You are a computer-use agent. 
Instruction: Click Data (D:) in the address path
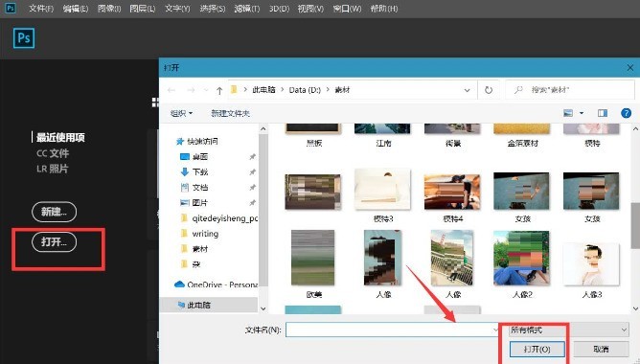pos(305,90)
